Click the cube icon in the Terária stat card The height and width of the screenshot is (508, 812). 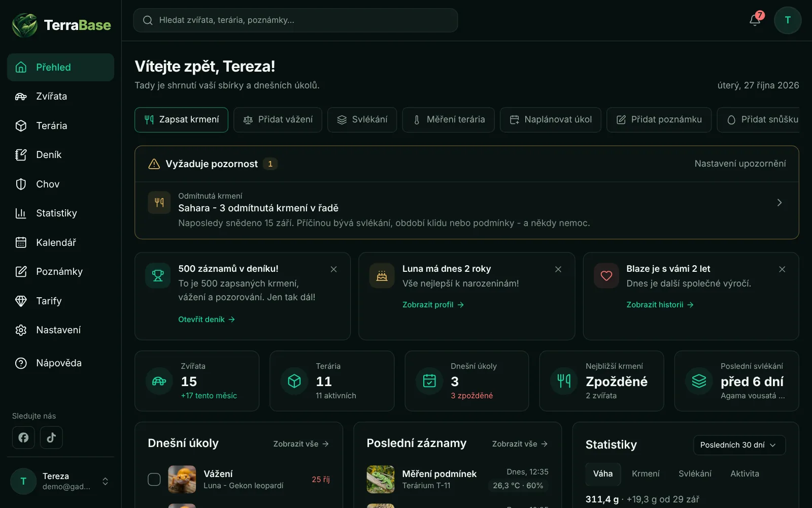tap(294, 381)
